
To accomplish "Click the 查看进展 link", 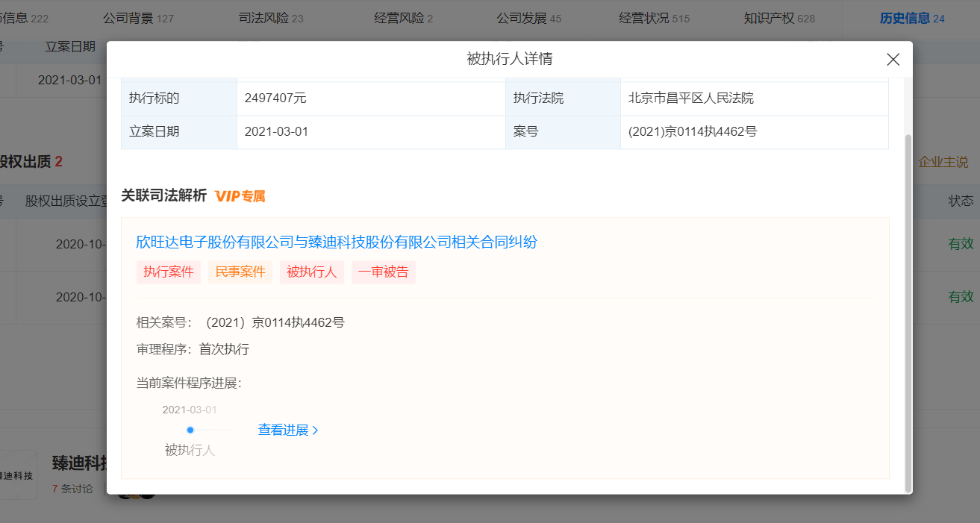I will [x=288, y=430].
